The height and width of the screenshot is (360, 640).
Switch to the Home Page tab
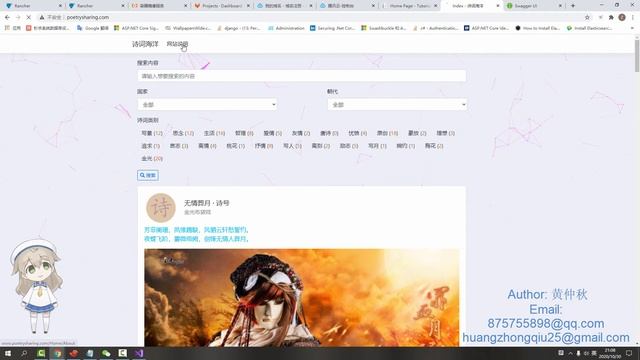click(410, 6)
